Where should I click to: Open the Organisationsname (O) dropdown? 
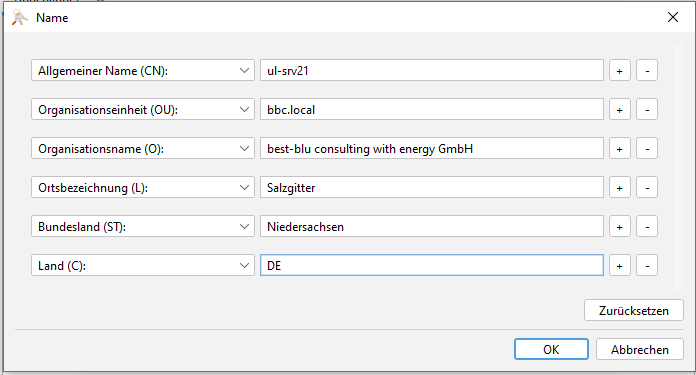point(142,149)
